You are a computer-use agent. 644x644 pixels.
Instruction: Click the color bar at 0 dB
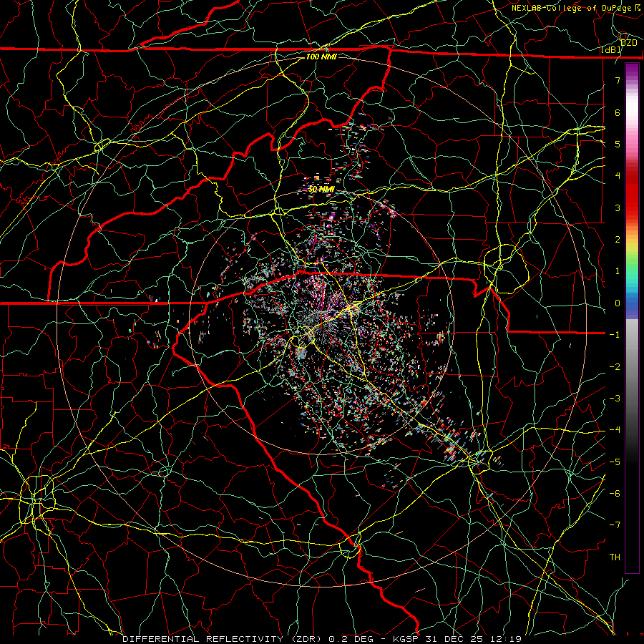632,303
